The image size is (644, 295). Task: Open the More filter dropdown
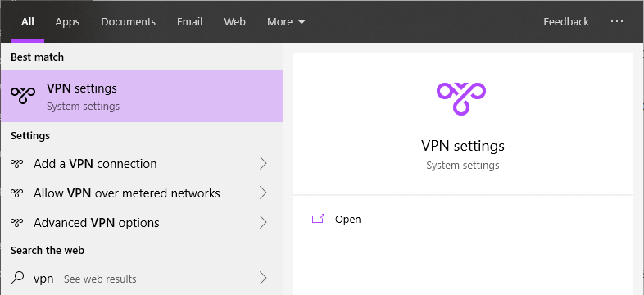(286, 22)
